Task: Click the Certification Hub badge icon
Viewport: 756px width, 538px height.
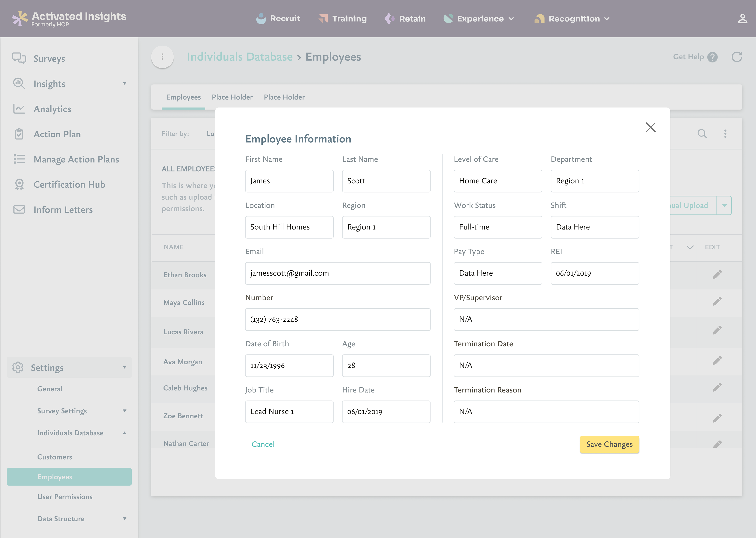Action: click(19, 185)
